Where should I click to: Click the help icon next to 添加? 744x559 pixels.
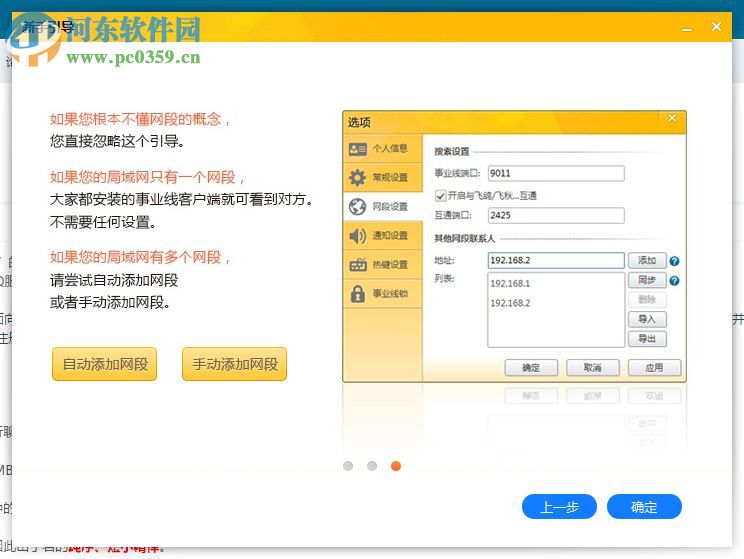(x=674, y=261)
